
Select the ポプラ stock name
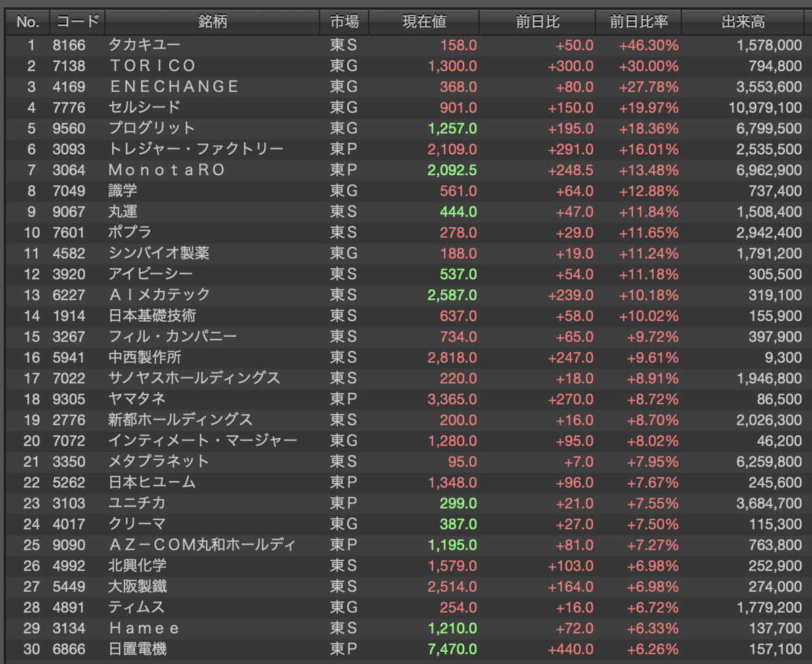click(x=130, y=233)
